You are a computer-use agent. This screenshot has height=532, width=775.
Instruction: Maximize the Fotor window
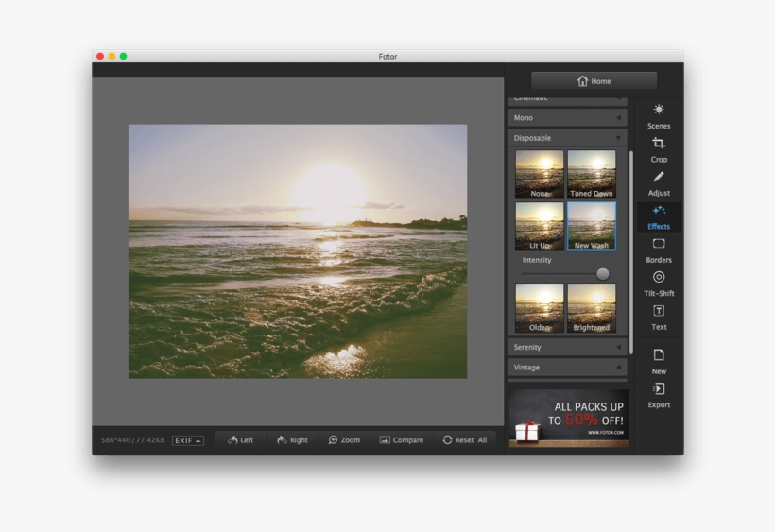tap(124, 57)
